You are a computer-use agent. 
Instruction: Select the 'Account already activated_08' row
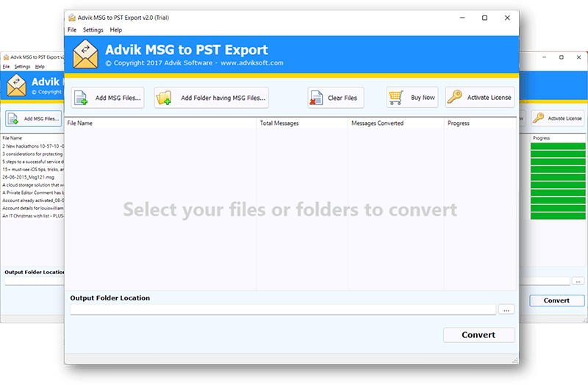click(33, 201)
